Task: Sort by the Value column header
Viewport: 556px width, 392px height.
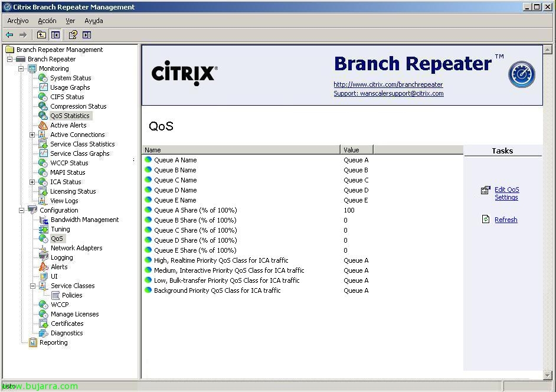Action: tap(357, 150)
